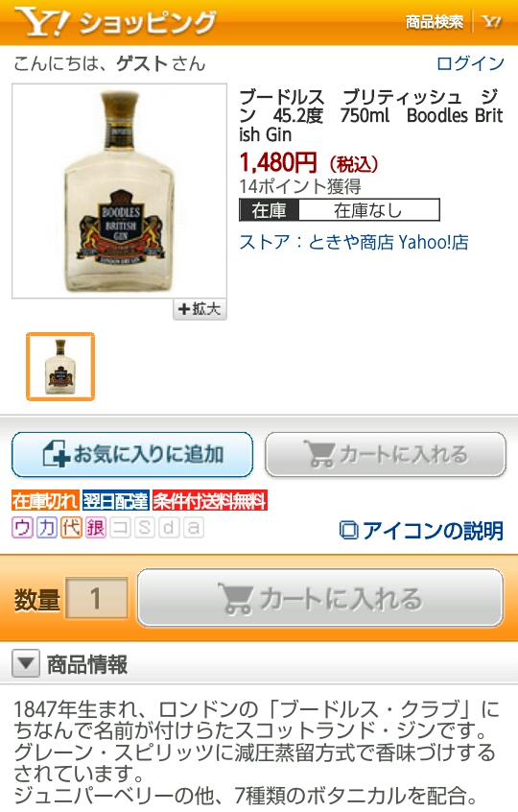This screenshot has width=518, height=812.
Task: Click the main Boodles product image
Action: [x=120, y=191]
